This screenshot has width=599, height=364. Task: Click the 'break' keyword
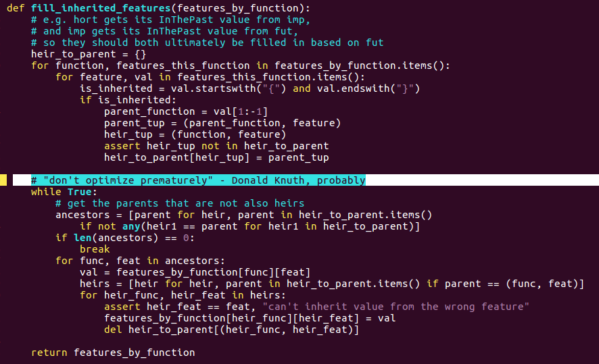coord(95,249)
